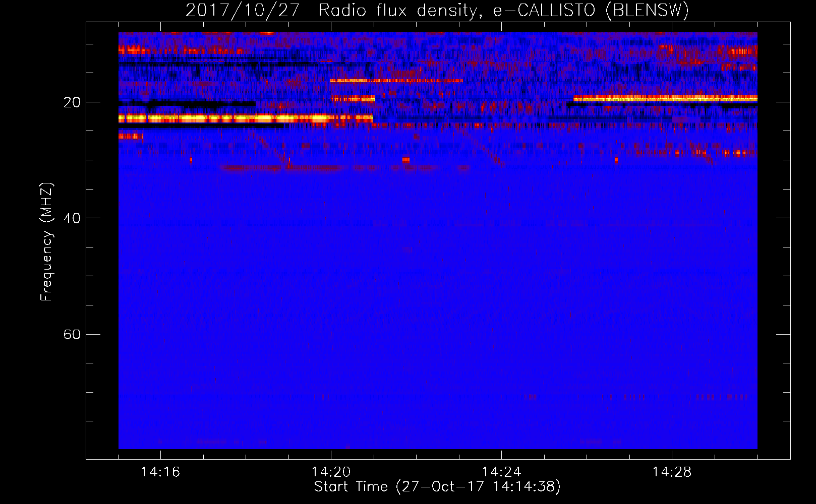Click the 'Start Time (27-Oct-17 14:14:38)' label
This screenshot has height=504, width=816.
pyautogui.click(x=437, y=487)
